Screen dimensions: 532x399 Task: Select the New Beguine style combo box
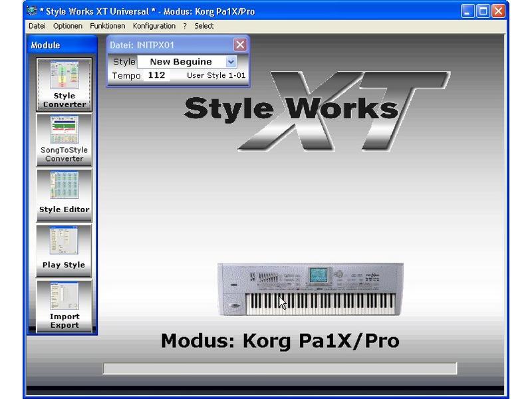[x=181, y=62]
